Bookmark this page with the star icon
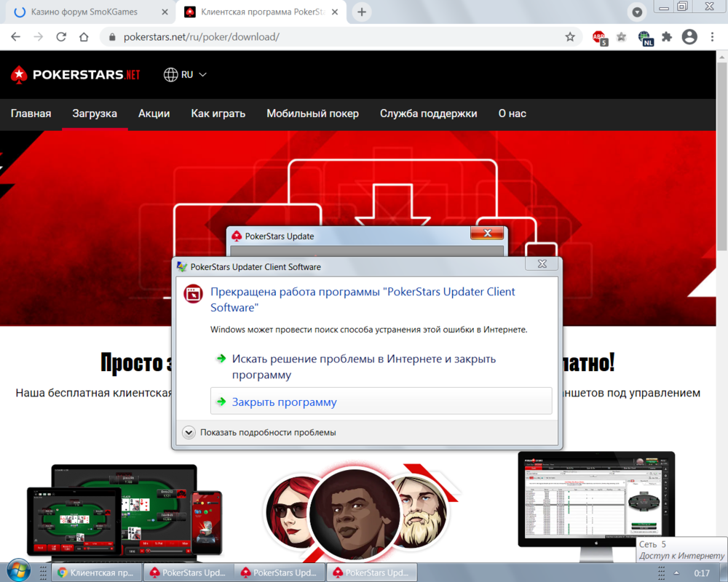 (570, 37)
